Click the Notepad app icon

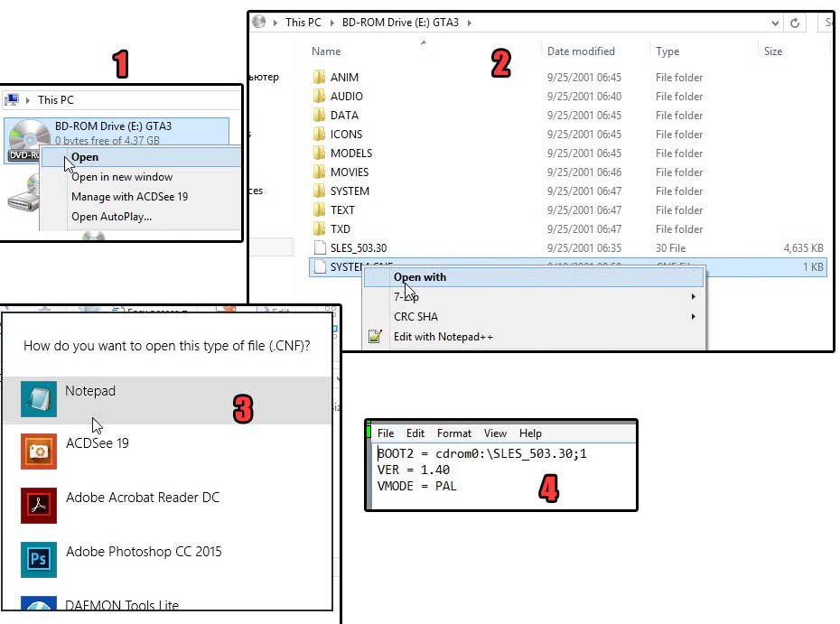39,399
